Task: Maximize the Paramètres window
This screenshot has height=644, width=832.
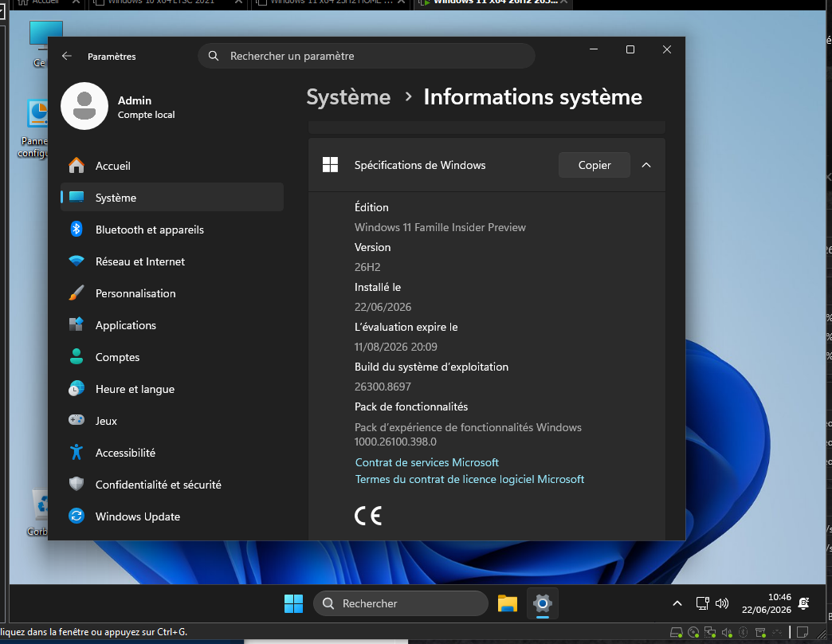Action: [630, 49]
